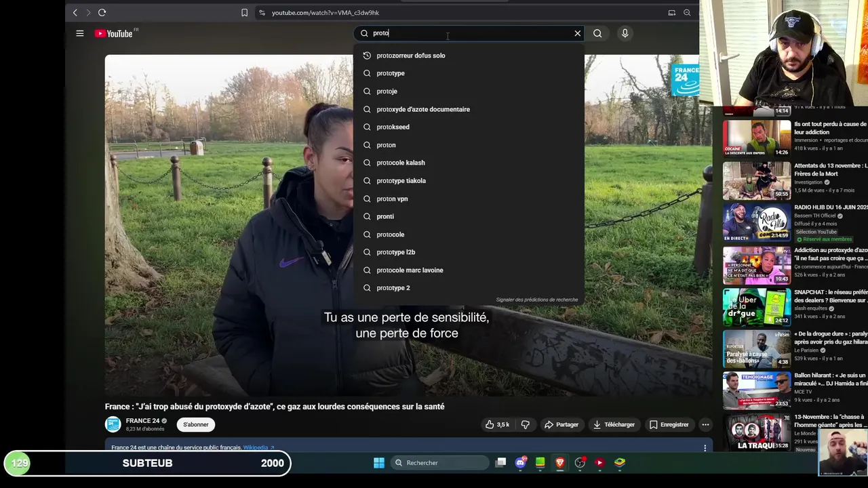Click into the search field containing 'proto'
The height and width of the screenshot is (488, 868).
468,33
